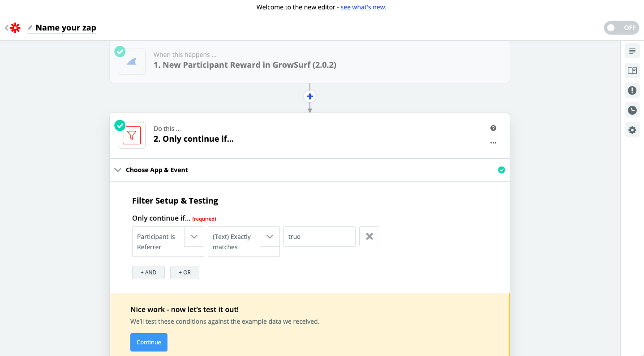
Task: Open the book help icon in right sidebar
Action: pos(632,70)
